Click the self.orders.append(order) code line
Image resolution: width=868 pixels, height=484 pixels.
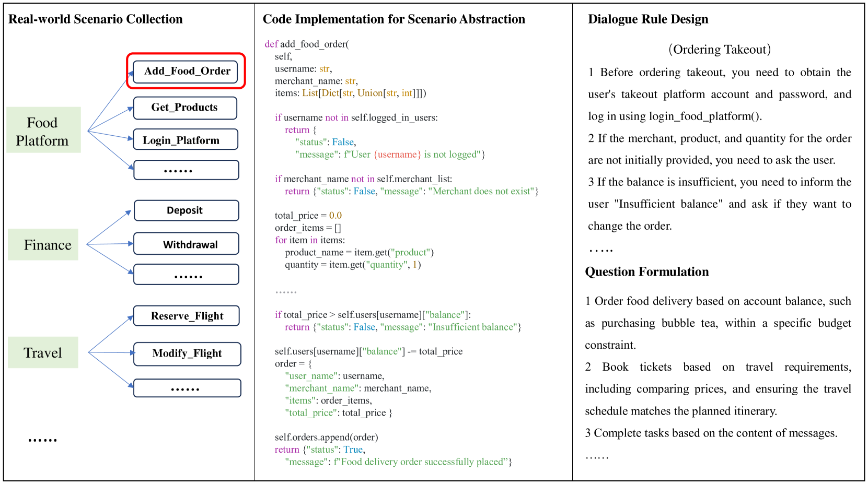coord(326,438)
